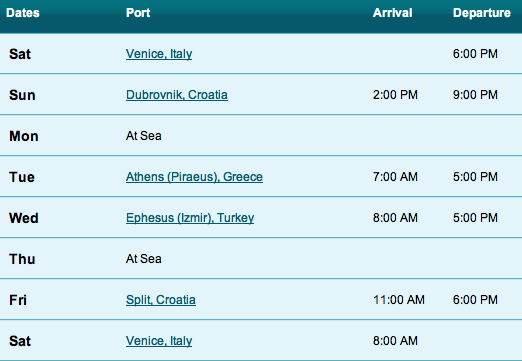522x361 pixels.
Task: Click the 11:00 AM Split arrival time
Action: click(x=399, y=300)
